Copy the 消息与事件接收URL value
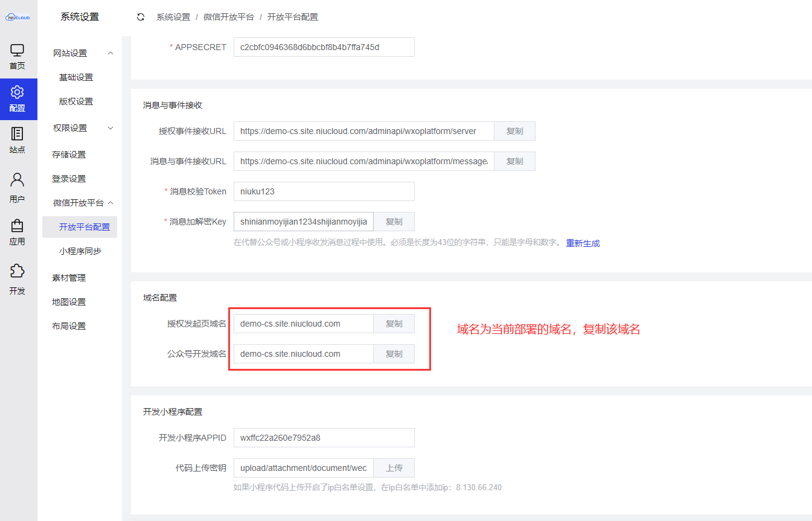 click(x=514, y=161)
